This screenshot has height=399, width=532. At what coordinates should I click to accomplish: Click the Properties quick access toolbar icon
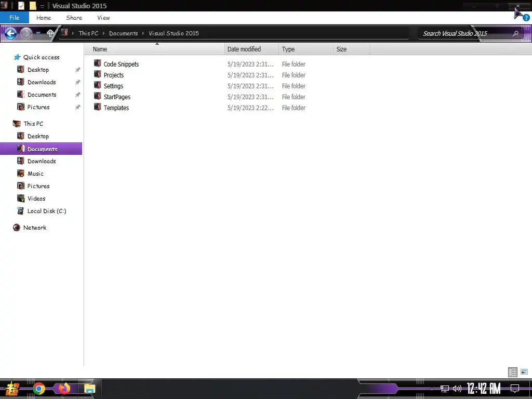21,6
